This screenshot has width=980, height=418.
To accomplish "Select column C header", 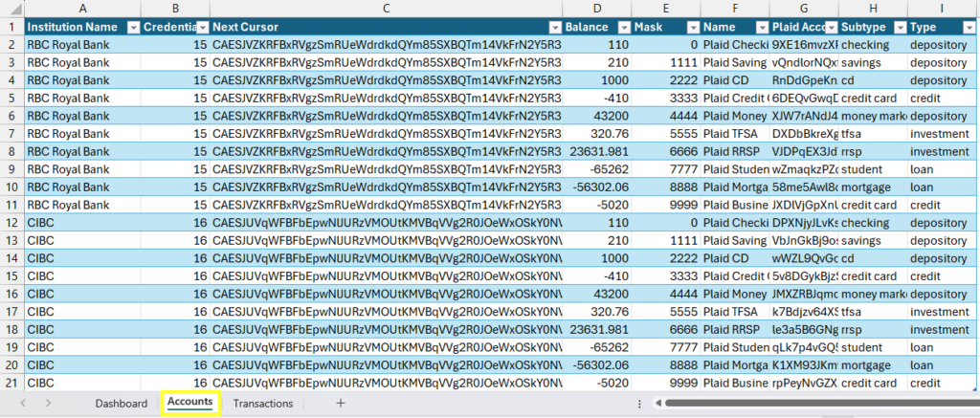I will (x=385, y=9).
